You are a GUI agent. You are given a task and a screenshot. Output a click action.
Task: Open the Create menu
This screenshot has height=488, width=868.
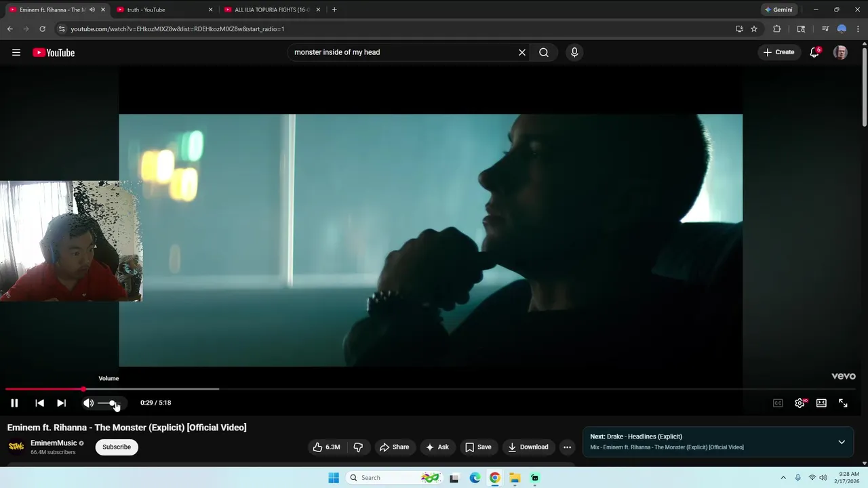(778, 52)
